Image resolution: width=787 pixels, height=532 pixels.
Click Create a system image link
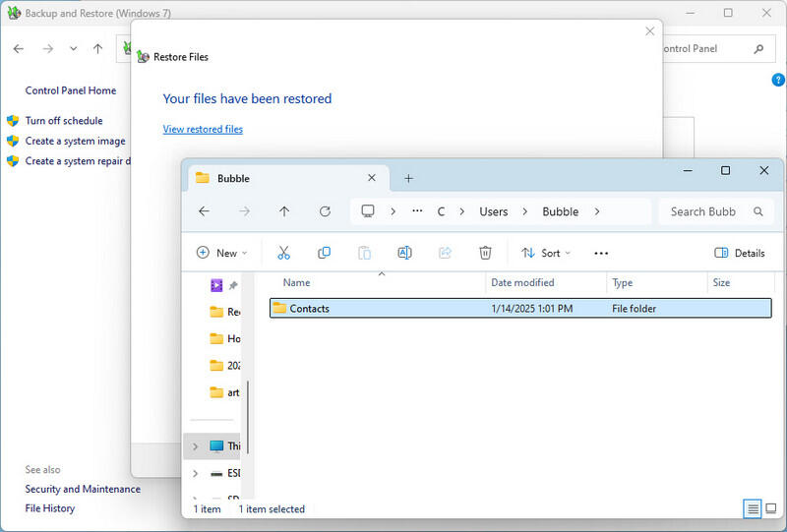75,141
